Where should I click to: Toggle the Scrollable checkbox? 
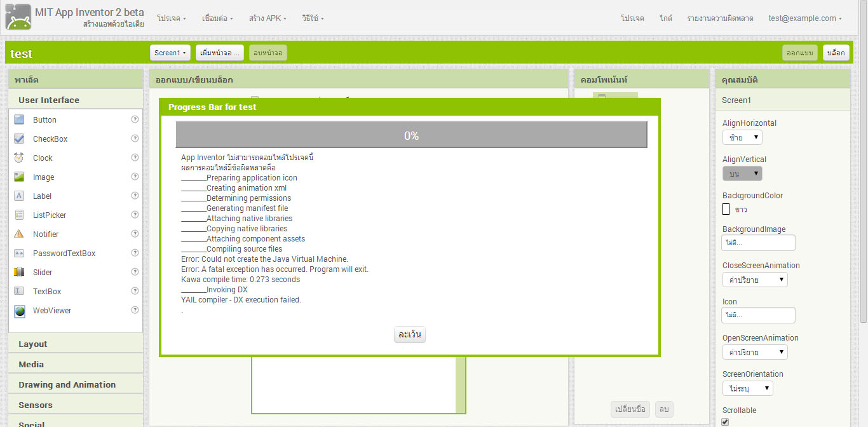click(x=726, y=422)
